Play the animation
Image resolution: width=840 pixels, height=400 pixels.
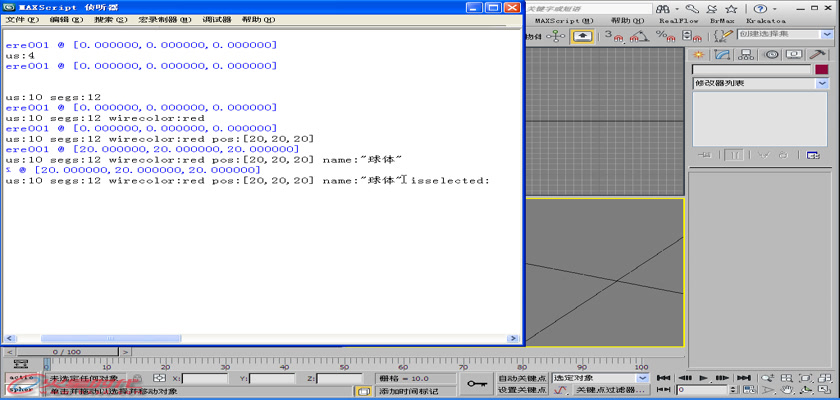coord(703,378)
